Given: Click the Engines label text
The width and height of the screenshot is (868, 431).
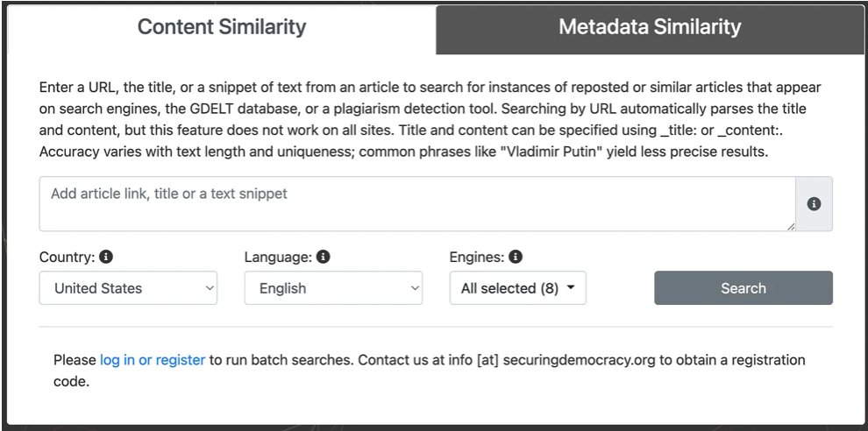Looking at the screenshot, I should (x=476, y=258).
